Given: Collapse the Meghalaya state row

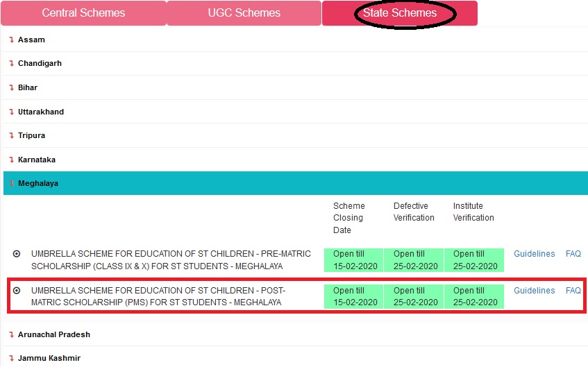Looking at the screenshot, I should pyautogui.click(x=296, y=183).
